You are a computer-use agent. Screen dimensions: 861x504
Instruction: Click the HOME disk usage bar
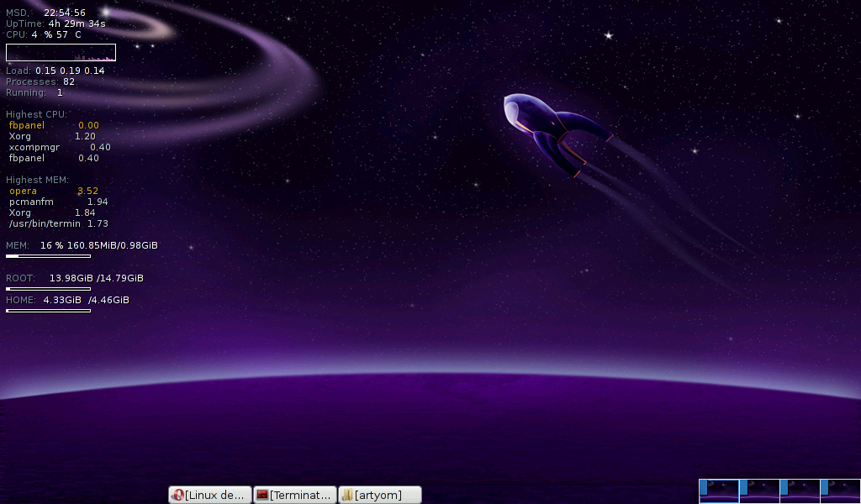[48, 311]
